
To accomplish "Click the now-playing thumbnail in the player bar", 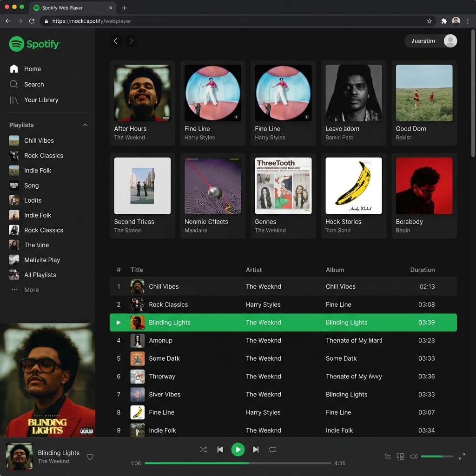I will (20, 456).
